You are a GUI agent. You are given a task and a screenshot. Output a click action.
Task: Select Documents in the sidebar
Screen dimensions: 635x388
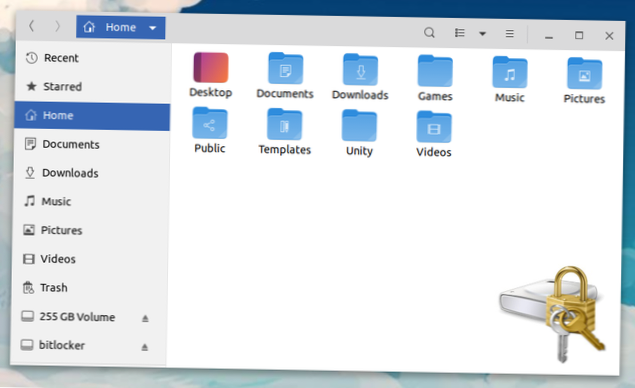pos(92,144)
